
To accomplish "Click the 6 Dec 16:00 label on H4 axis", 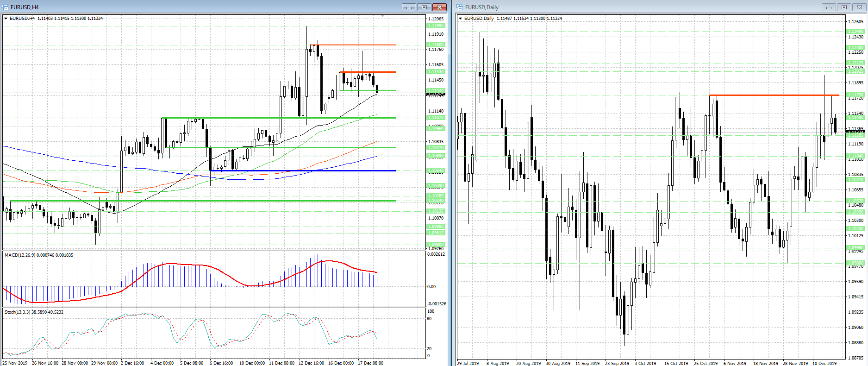I will coord(221,363).
